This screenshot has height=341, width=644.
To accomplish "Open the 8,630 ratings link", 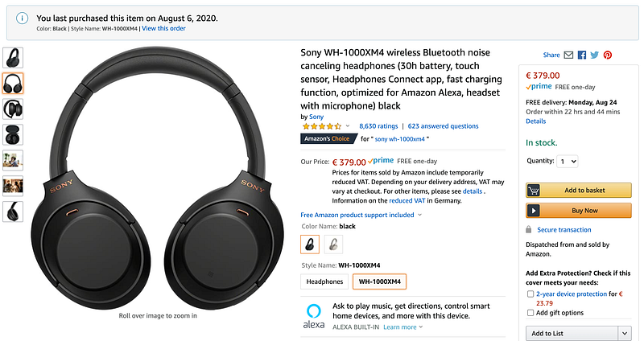I will [x=378, y=126].
